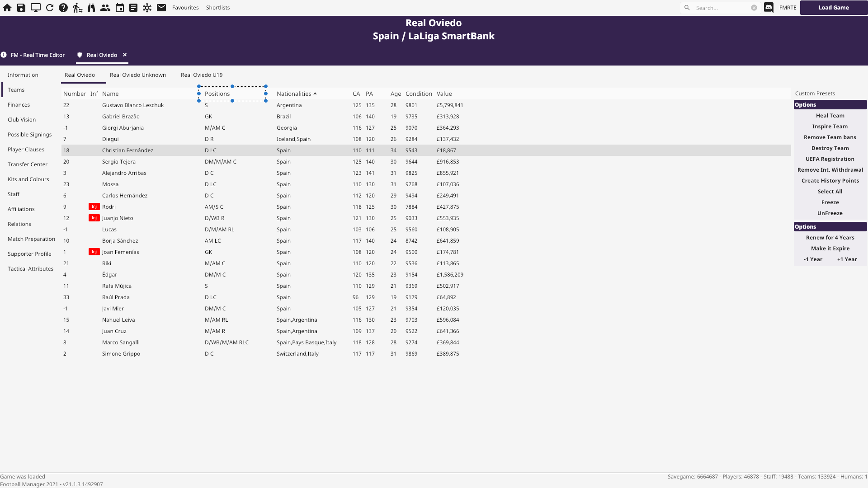This screenshot has width=868, height=488.
Task: Click the player transfer walking icon
Action: (77, 8)
